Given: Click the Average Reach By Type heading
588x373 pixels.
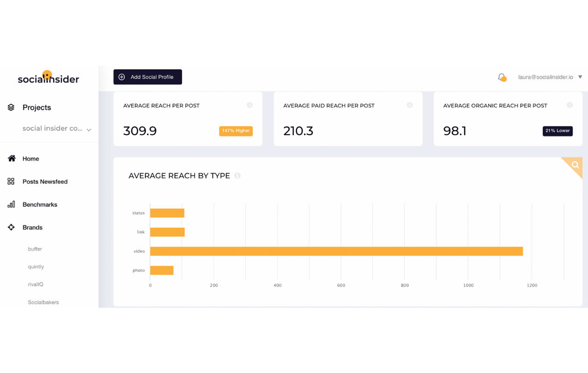Looking at the screenshot, I should tap(179, 176).
